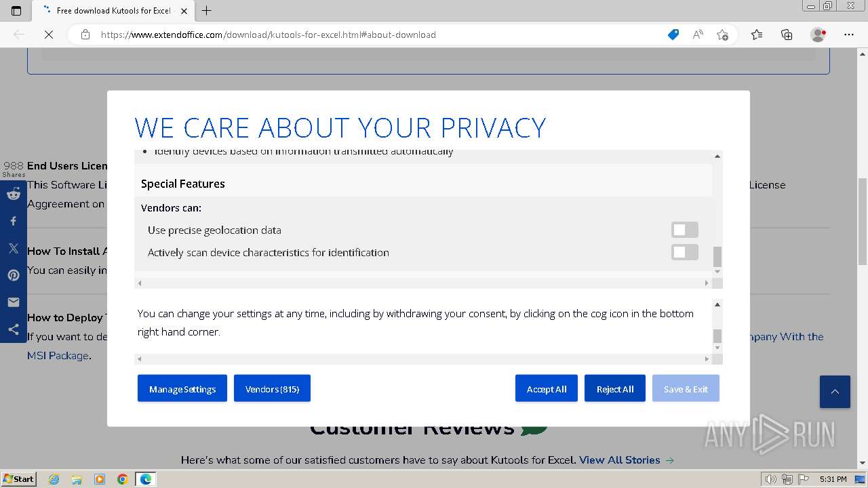
Task: Share page on Reddit
Action: (14, 194)
